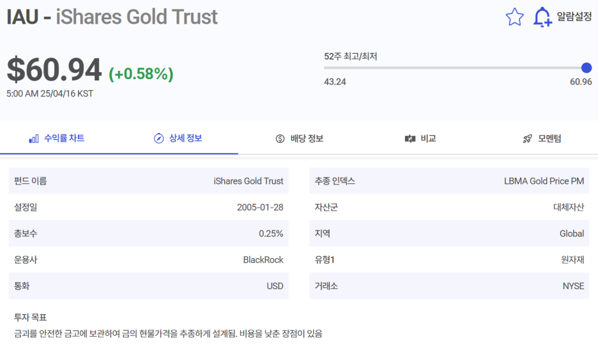Click the 지역 row label
Screen dimensions: 598x364
(x=322, y=234)
